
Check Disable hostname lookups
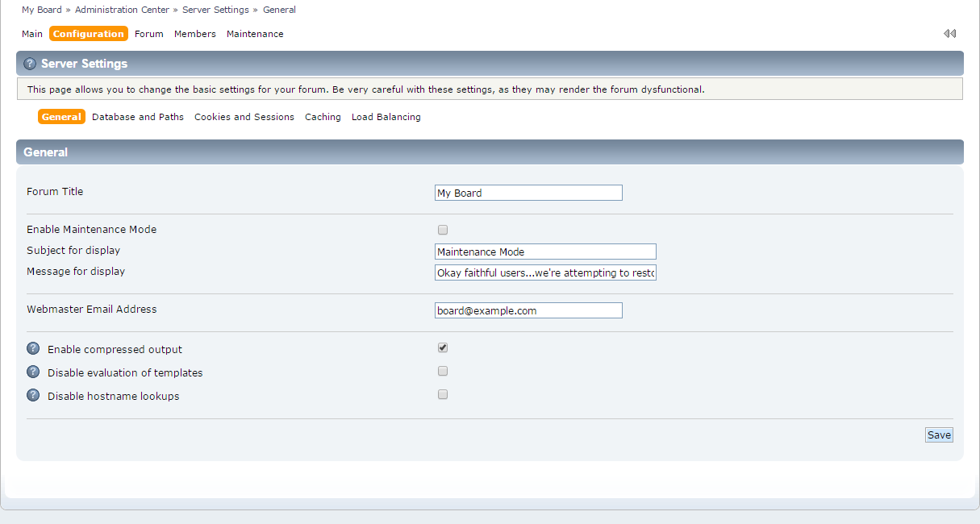tap(442, 394)
